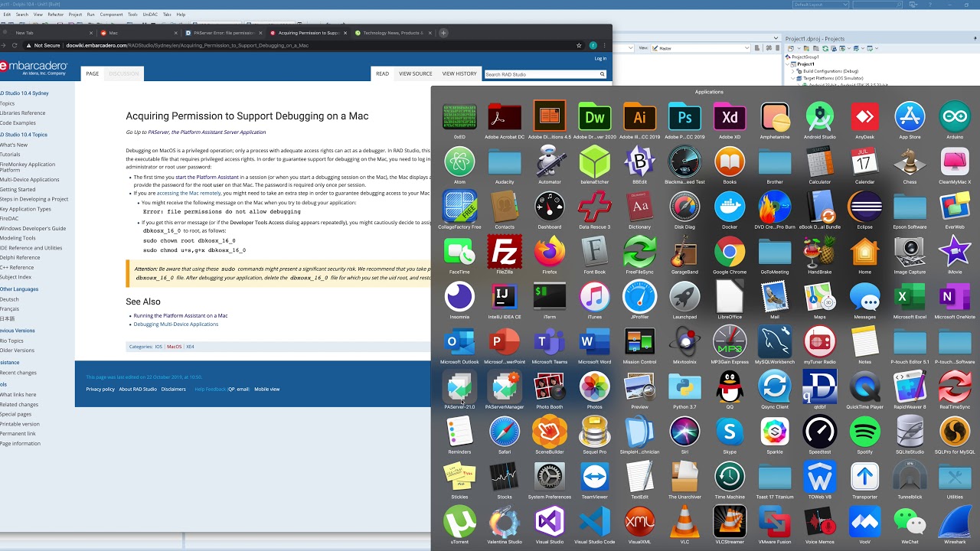
Task: Select the VIEW HISTORY wiki tab
Action: (x=459, y=73)
